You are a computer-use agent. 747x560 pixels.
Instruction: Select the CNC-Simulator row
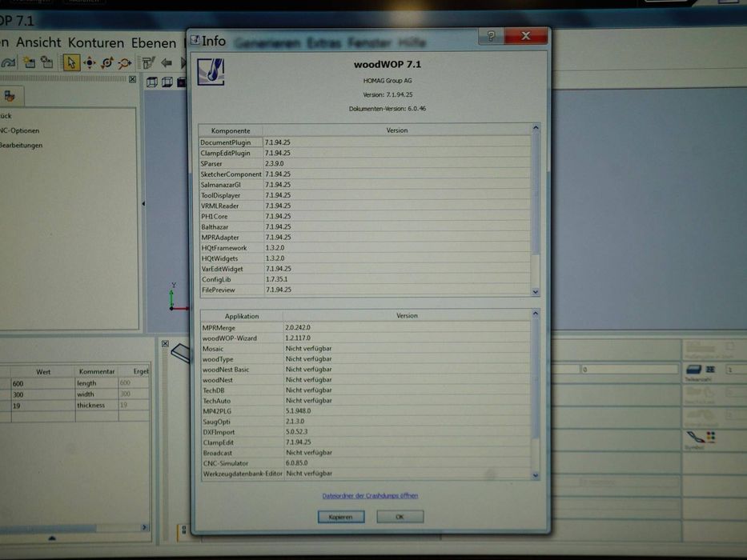(366, 463)
